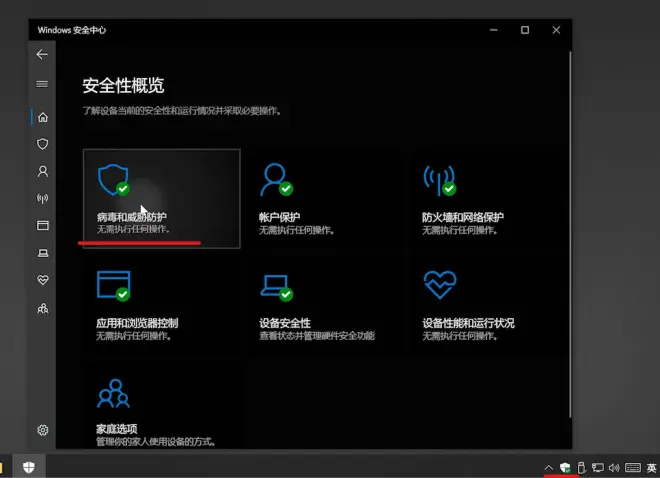
Task: Open 应用和浏览器控制 tile label
Action: [137, 323]
